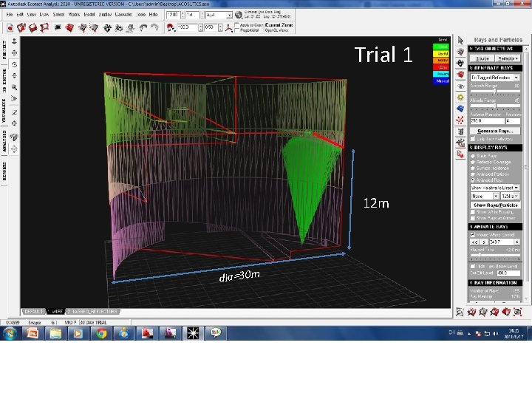Click the Generate Rays button
The image size is (532, 399).
pos(495,131)
